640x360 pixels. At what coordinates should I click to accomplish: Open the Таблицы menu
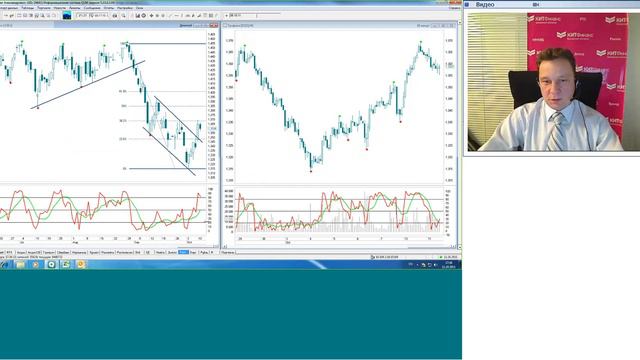[x=28, y=8]
